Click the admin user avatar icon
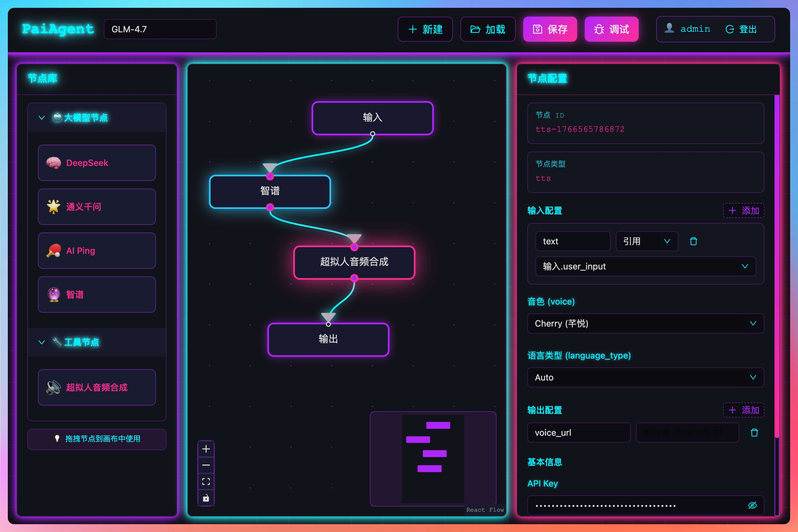 click(x=669, y=29)
